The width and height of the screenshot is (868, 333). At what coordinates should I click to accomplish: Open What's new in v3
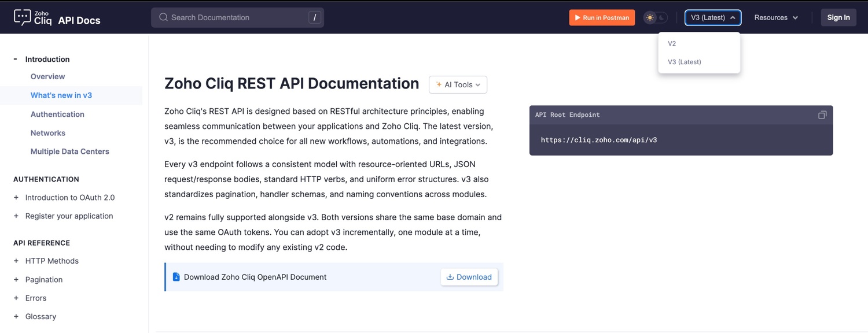tap(61, 95)
